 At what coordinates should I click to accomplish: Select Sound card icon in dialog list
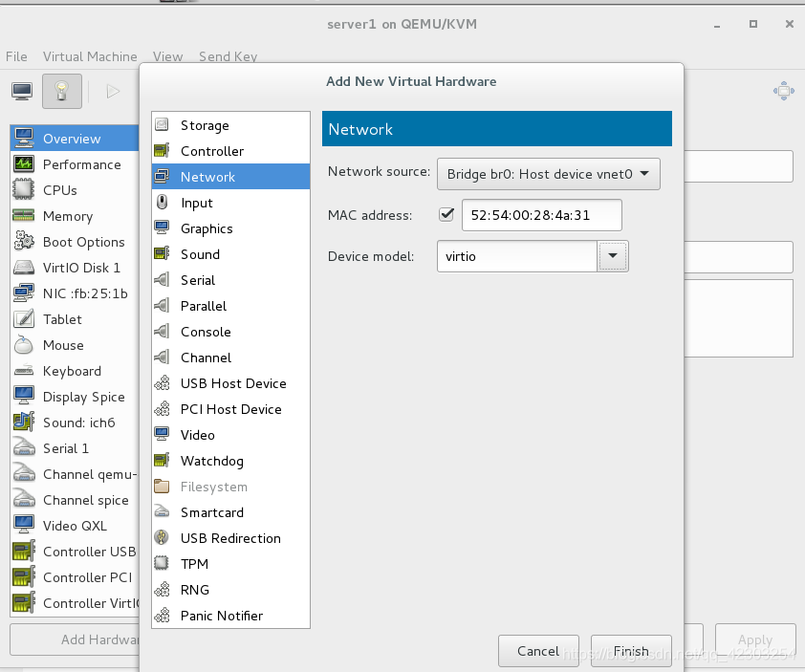[163, 253]
